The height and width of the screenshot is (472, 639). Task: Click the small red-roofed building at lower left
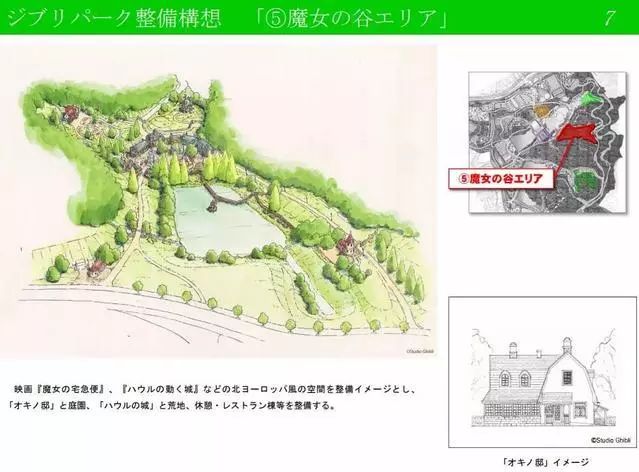click(95, 269)
